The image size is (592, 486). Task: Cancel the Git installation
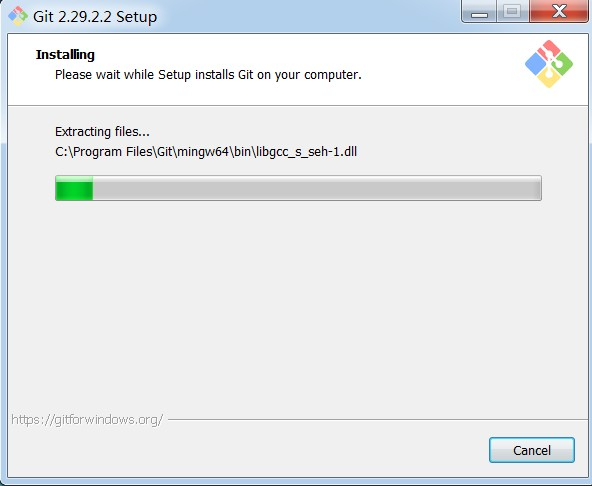(532, 450)
